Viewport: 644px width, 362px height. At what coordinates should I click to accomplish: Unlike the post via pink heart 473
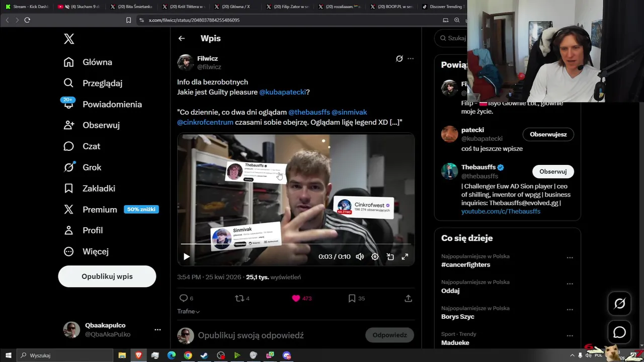pos(301,298)
